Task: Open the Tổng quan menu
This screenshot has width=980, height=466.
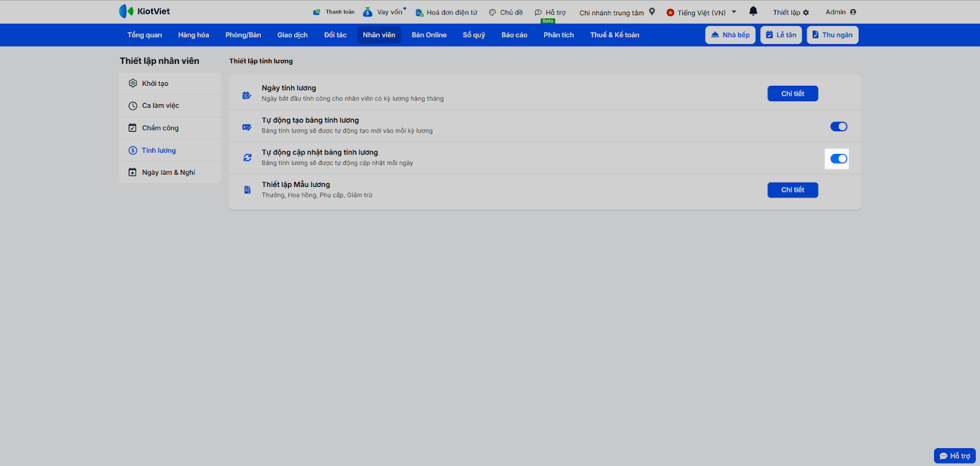Action: (145, 35)
